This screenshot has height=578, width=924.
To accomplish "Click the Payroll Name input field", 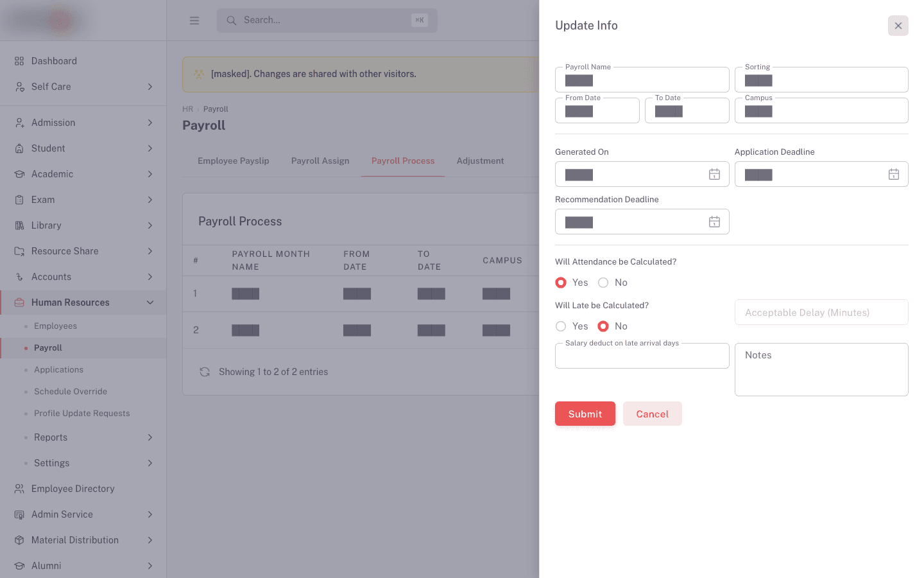I will click(642, 80).
